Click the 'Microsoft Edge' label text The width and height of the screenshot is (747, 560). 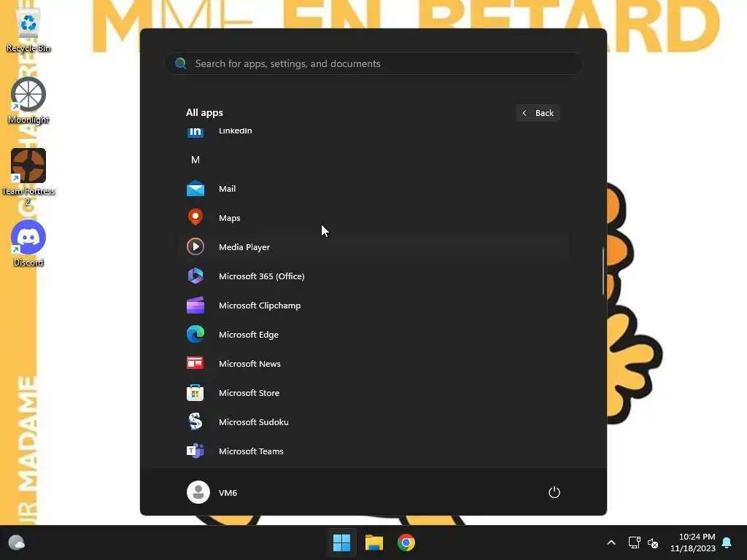pyautogui.click(x=249, y=334)
